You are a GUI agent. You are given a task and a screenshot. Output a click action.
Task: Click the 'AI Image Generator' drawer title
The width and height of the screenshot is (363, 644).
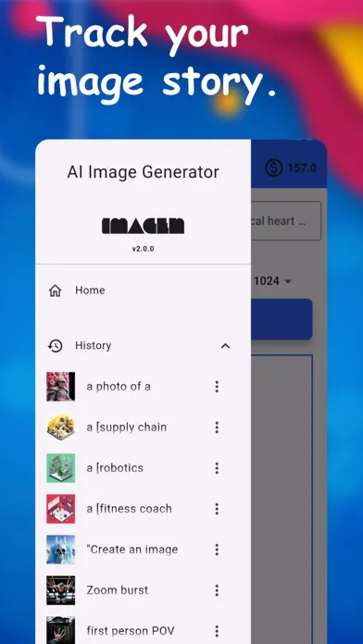pyautogui.click(x=143, y=172)
